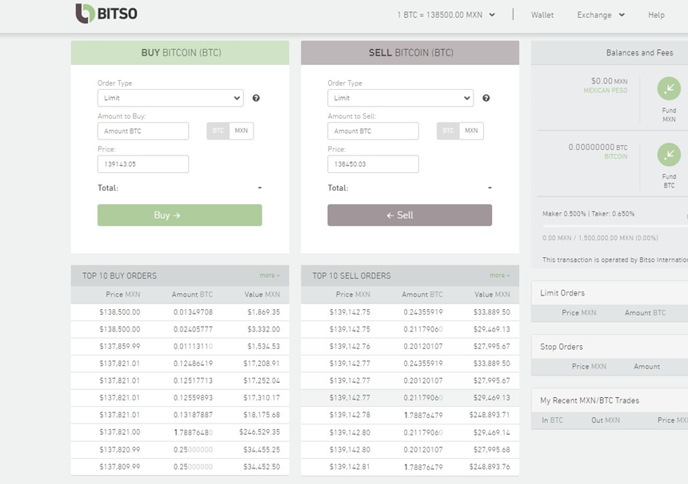Image resolution: width=693 pixels, height=484 pixels.
Task: Click the Fund MXN circle icon
Action: tap(669, 88)
